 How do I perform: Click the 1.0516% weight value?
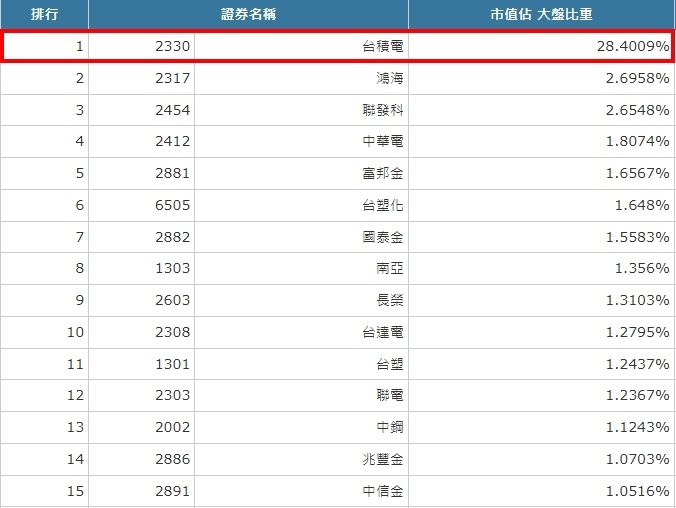(637, 490)
